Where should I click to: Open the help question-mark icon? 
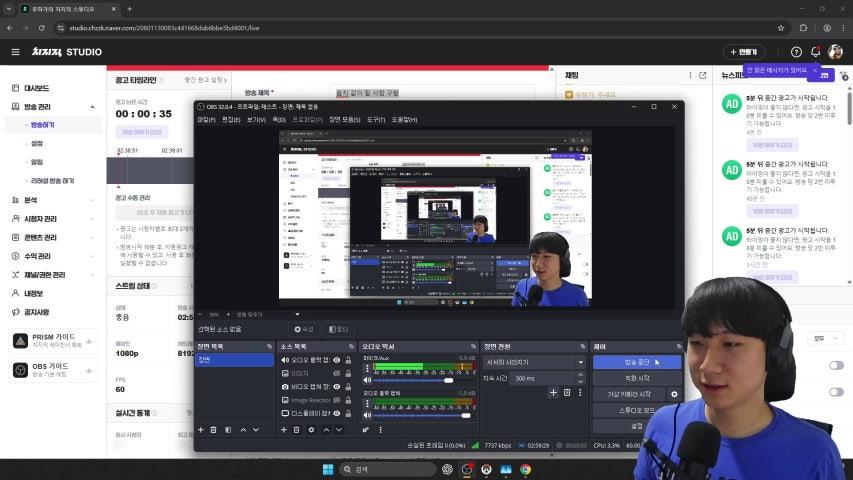tap(796, 52)
